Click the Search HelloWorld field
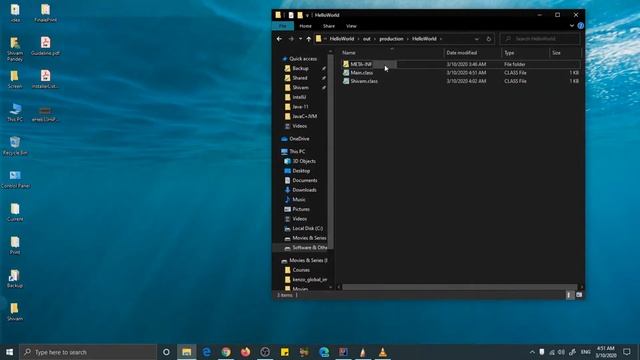This screenshot has height=360, width=640. point(540,39)
